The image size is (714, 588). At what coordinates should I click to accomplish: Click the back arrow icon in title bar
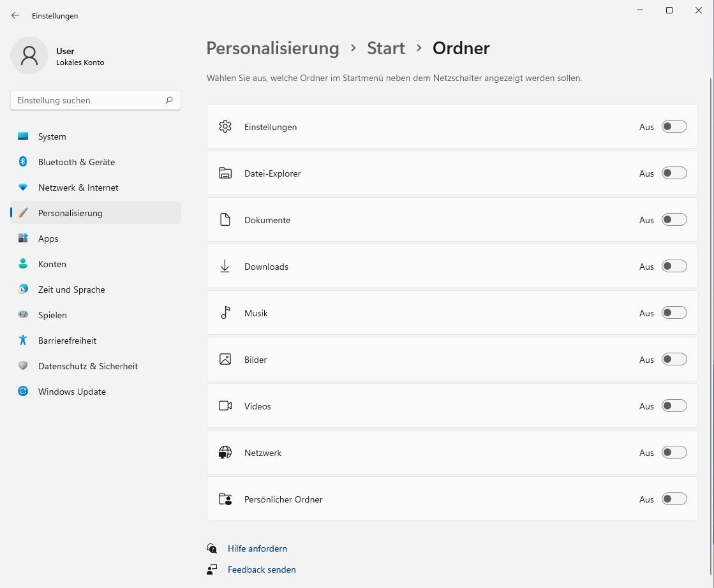tap(15, 15)
